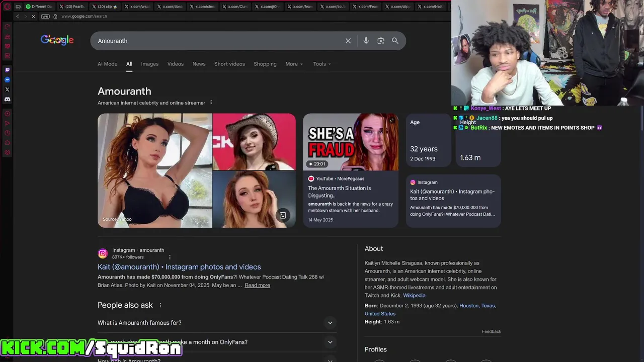Open more options beside Amouranth description

pos(211,103)
